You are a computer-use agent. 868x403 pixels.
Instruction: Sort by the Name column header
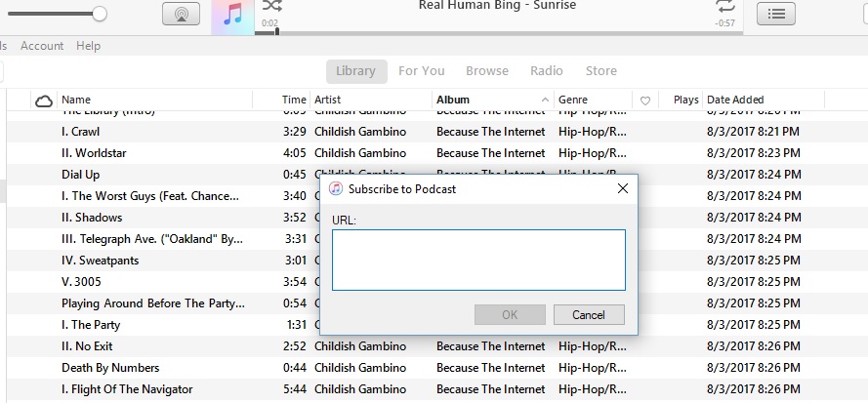click(76, 100)
